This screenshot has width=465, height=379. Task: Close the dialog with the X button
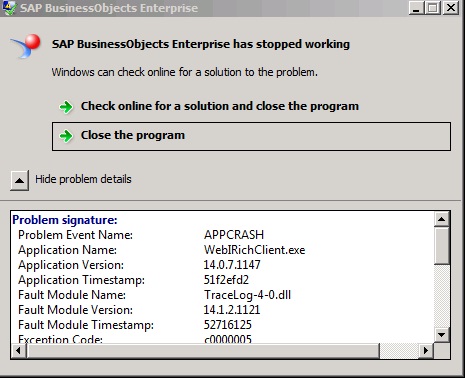click(451, 8)
